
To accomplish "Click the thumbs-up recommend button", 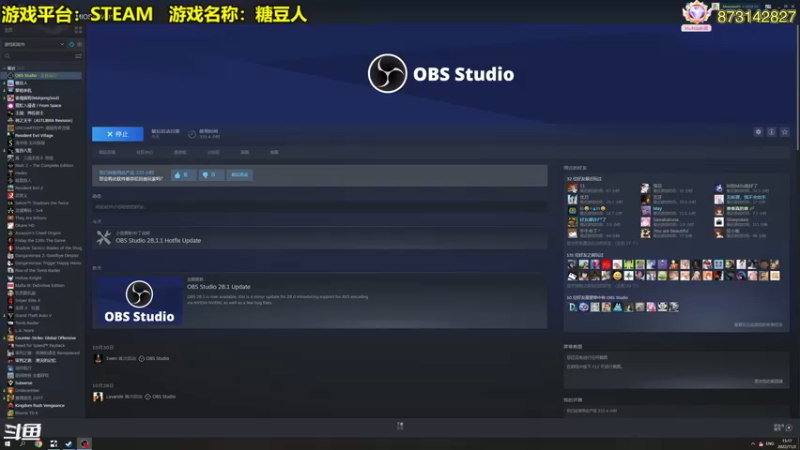I will click(183, 175).
